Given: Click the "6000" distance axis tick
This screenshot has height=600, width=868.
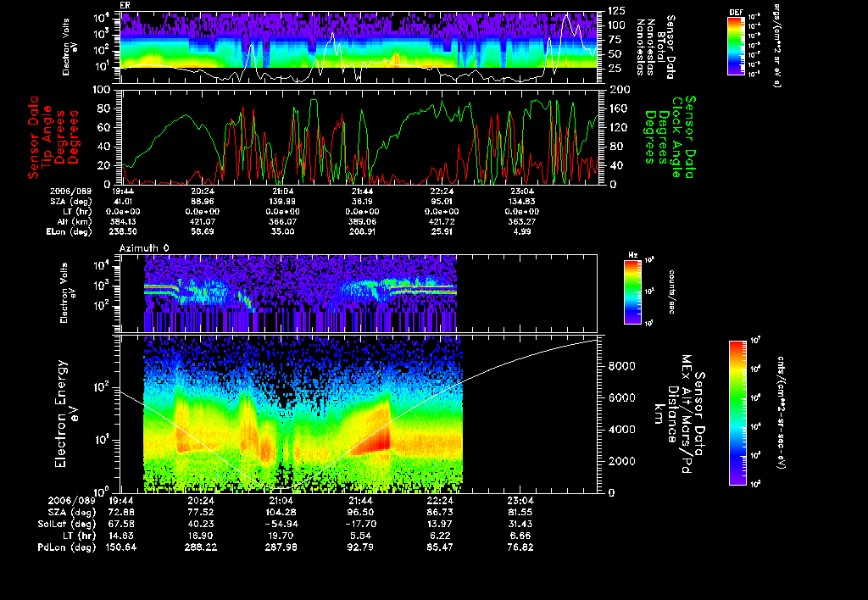Looking at the screenshot, I should [x=622, y=398].
